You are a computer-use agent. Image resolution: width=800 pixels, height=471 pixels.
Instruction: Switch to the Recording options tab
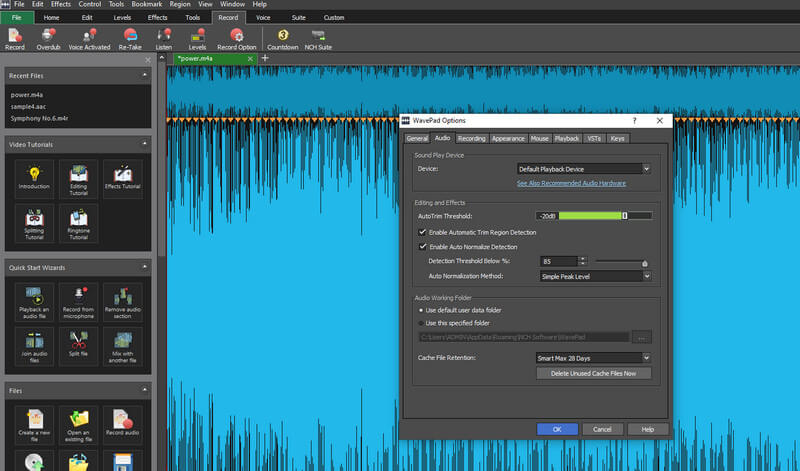472,138
